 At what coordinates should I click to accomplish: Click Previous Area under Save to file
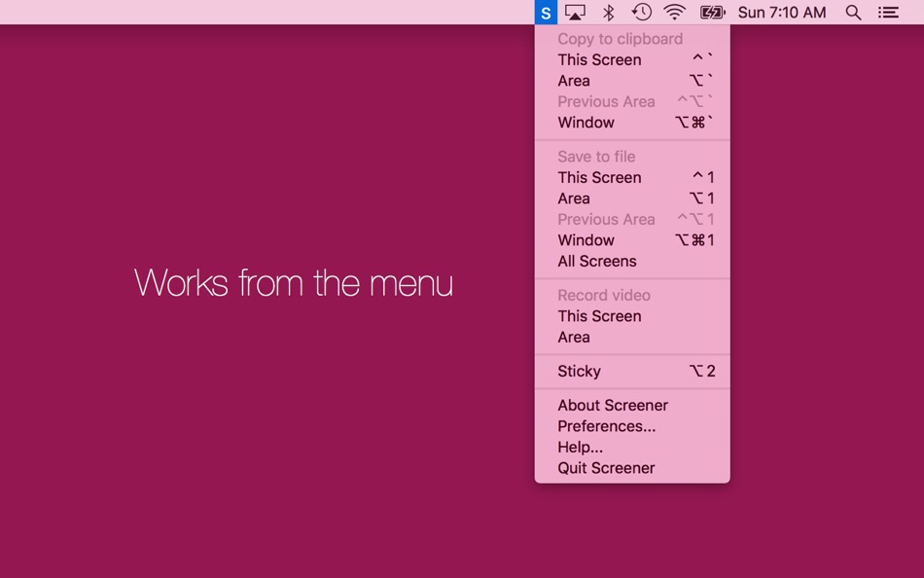point(632,219)
